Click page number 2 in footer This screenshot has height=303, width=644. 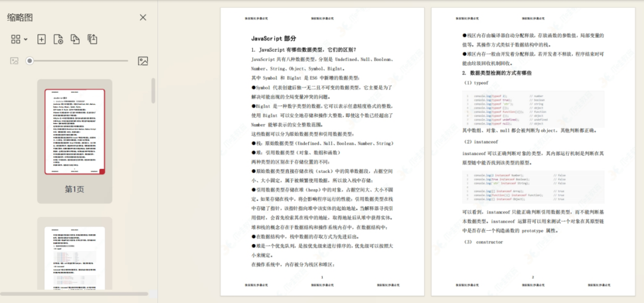[532, 277]
